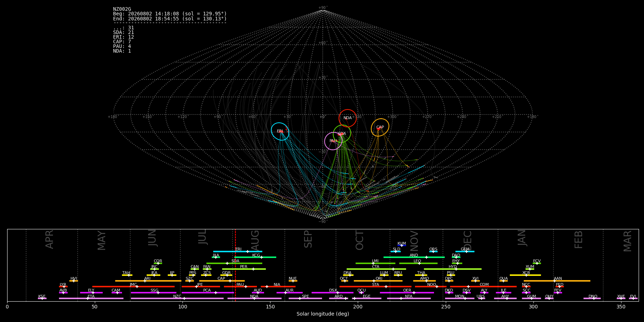Screen dimensions: 644x322
Task: Click the pink PAU radiant circle
Action: [x=333, y=141]
